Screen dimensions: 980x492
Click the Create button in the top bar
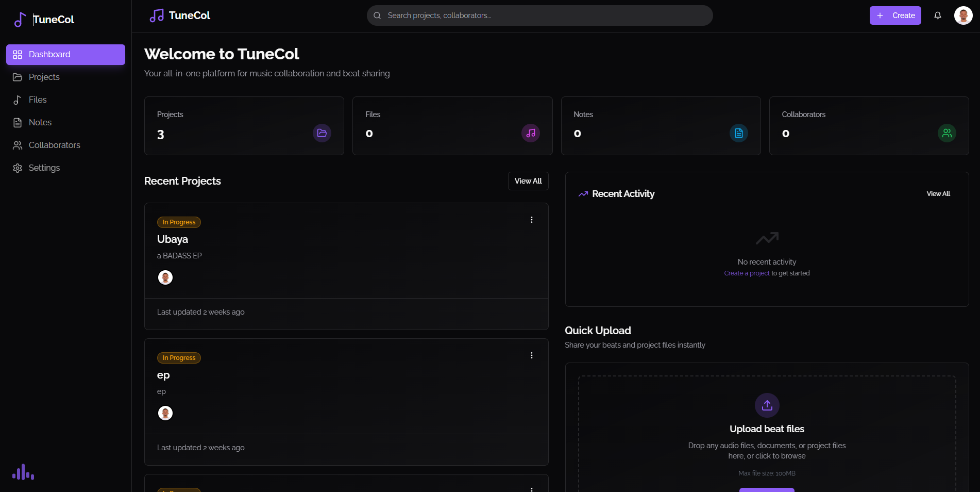click(895, 15)
